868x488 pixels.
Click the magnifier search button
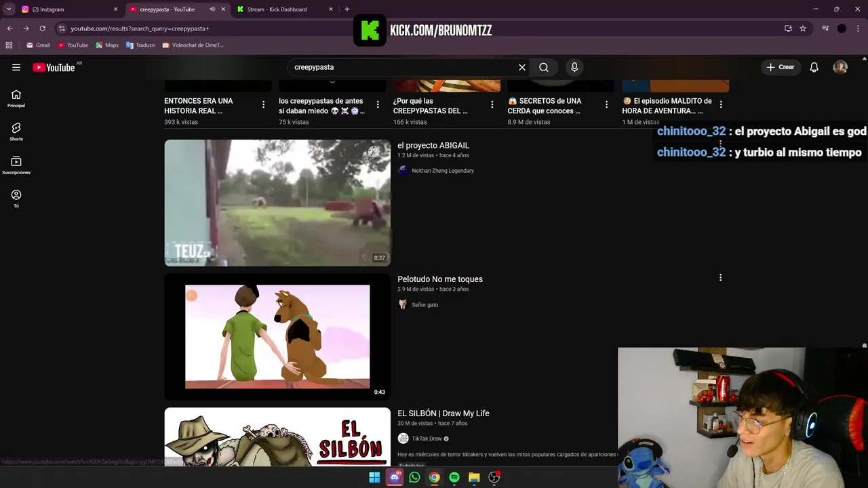[544, 67]
